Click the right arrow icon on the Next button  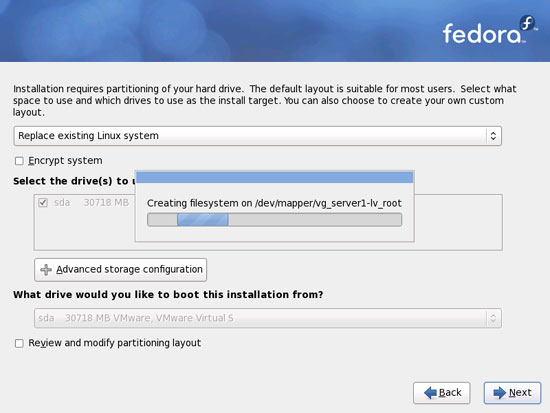tap(499, 393)
